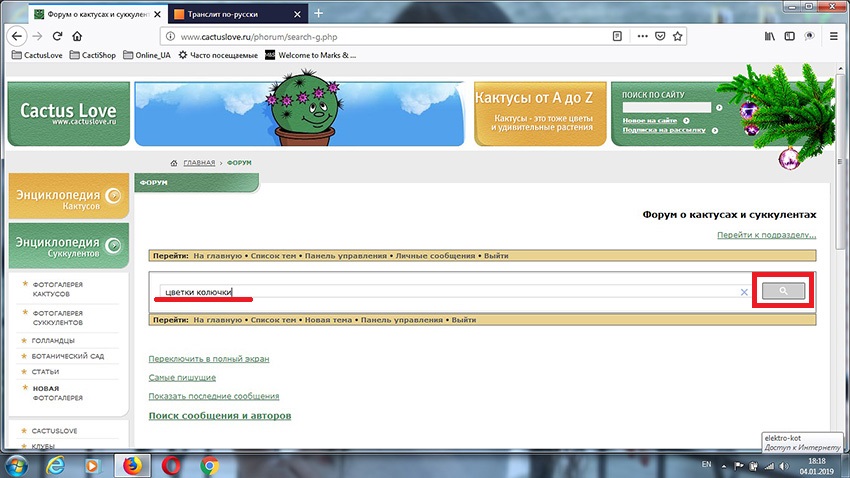Screen dimensions: 850x478
Task: Launch Opera from the taskbar
Action: tap(171, 465)
